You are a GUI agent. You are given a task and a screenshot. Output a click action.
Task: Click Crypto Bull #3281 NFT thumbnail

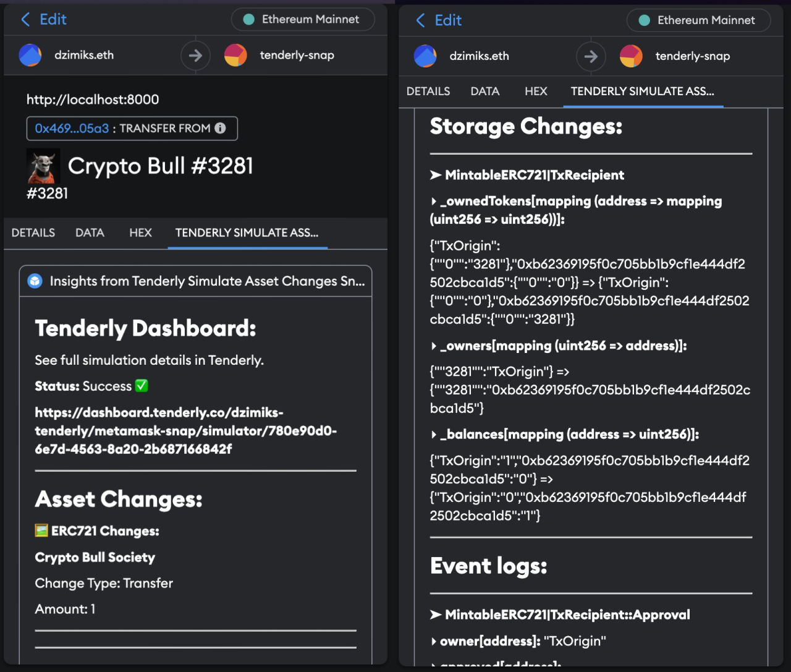(x=43, y=166)
